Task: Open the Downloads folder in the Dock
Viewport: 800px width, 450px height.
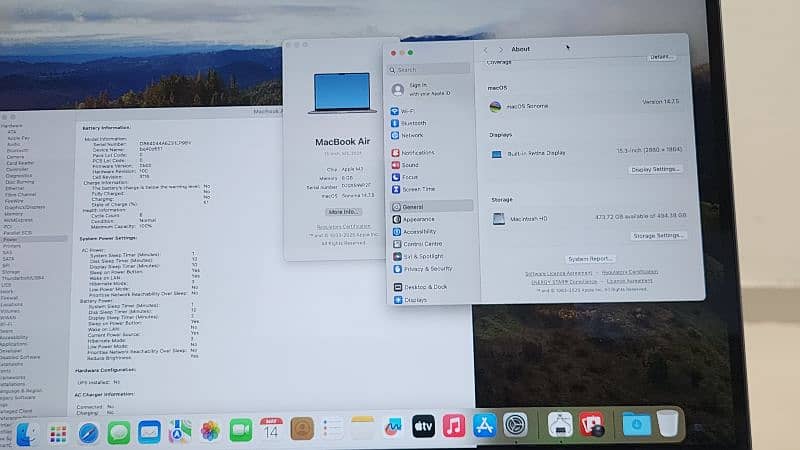Action: 636,423
